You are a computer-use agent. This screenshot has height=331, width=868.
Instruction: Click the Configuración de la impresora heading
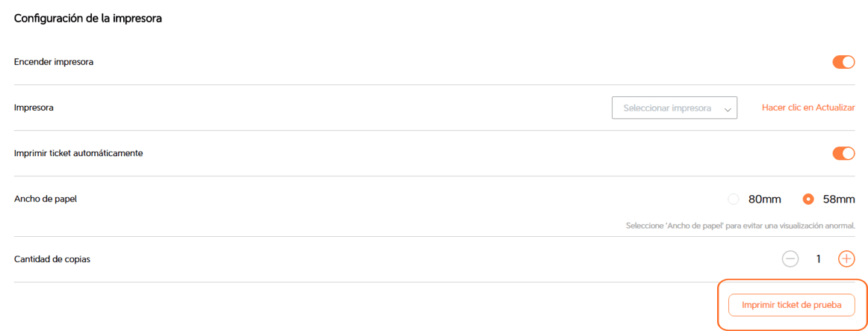[x=88, y=19]
